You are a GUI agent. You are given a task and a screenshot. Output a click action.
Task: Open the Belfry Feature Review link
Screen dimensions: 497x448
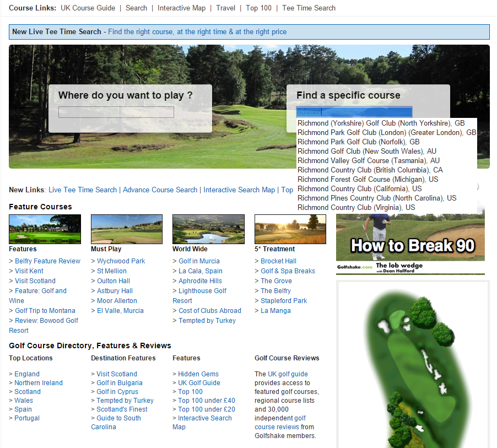pos(47,261)
